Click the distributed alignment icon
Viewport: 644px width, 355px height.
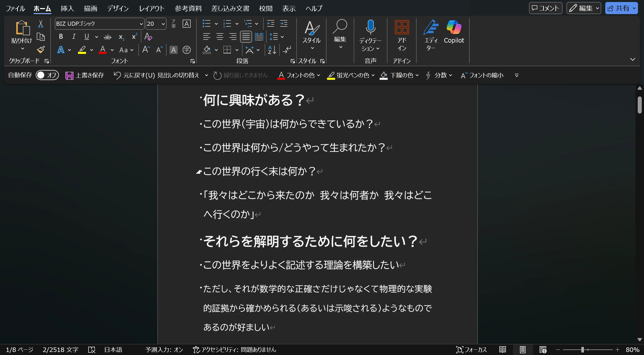pos(259,37)
